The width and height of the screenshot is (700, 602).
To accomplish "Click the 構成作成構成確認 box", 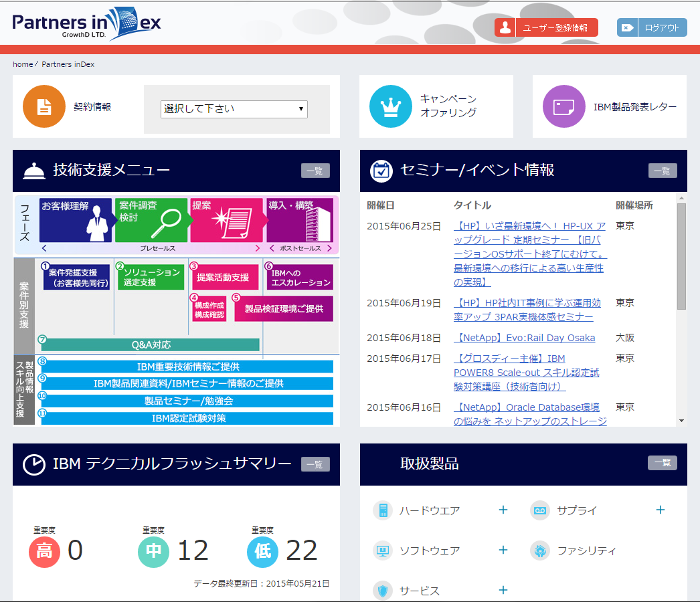I will [209, 309].
